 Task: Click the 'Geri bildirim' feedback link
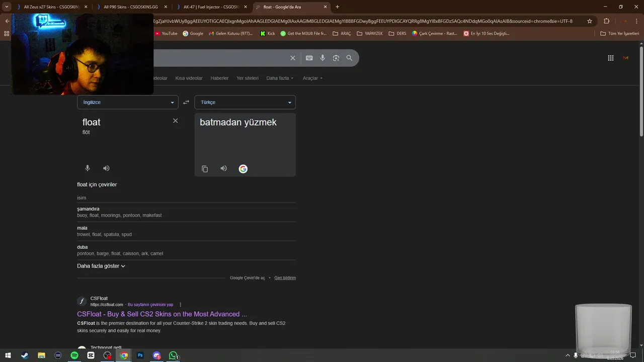tap(285, 278)
